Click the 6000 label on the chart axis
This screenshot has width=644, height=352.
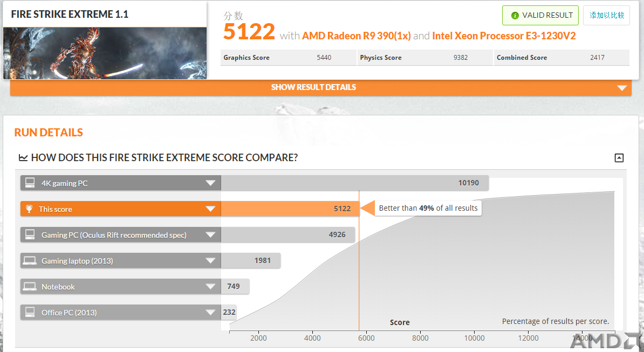click(366, 338)
